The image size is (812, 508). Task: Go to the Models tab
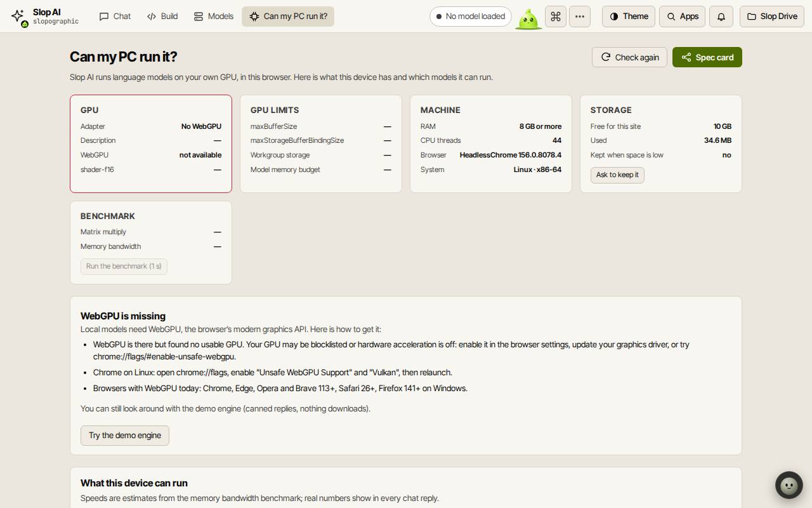coord(214,17)
